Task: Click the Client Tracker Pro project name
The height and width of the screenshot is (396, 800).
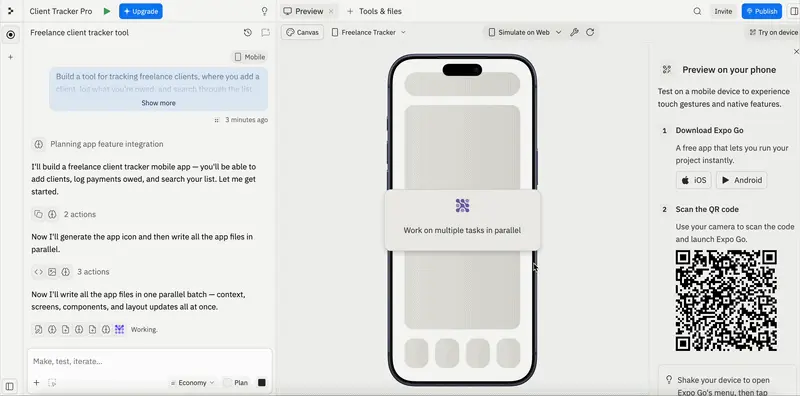Action: 61,11
